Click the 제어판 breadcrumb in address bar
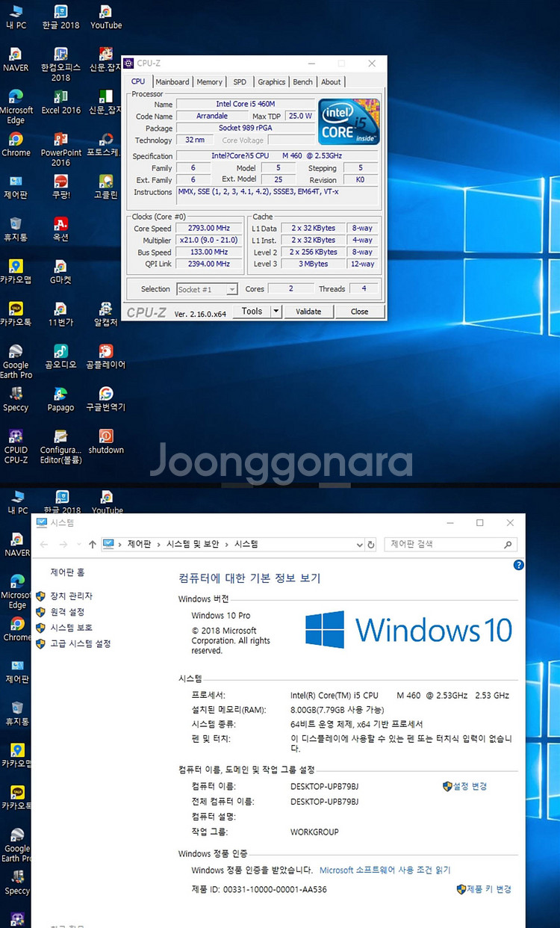 [x=139, y=545]
